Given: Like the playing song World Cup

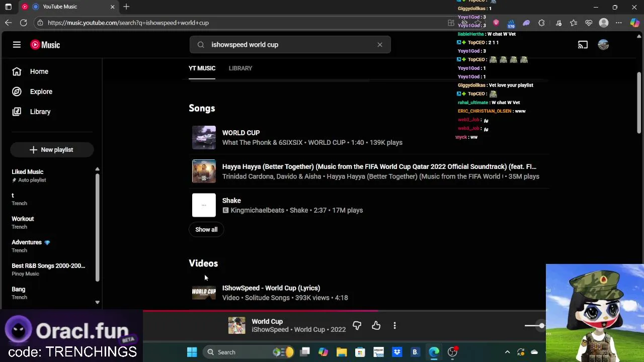Looking at the screenshot, I should [x=376, y=326].
